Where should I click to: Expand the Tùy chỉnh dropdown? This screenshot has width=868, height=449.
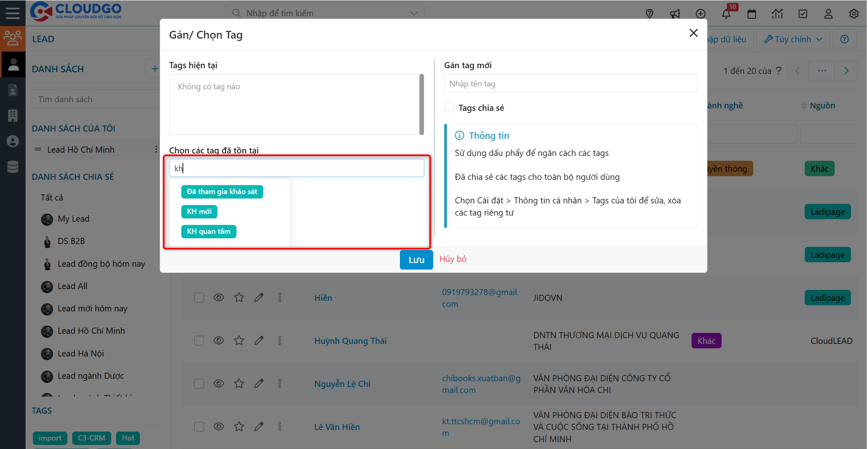pyautogui.click(x=793, y=39)
